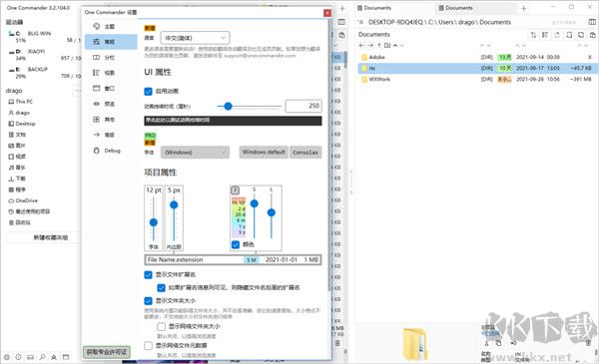Toggle the columns layout icon right of path bar
The width and height of the screenshot is (599, 364).
tap(592, 22)
